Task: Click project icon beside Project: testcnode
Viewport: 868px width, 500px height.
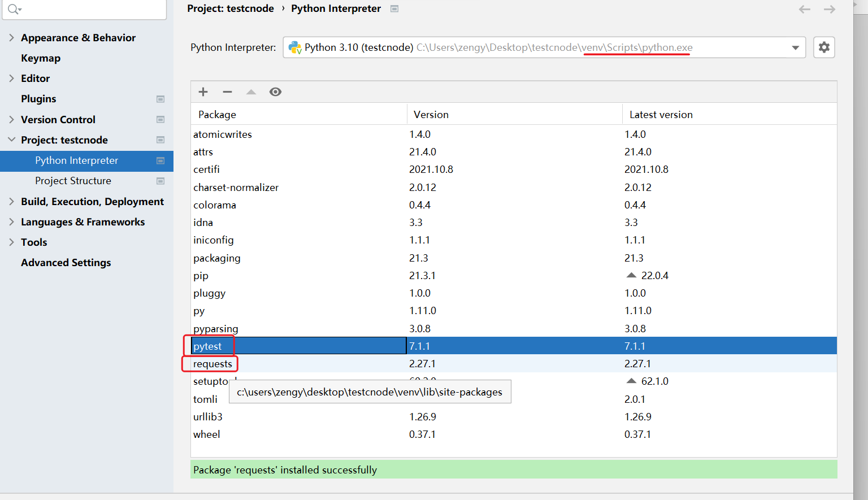Action: point(160,140)
